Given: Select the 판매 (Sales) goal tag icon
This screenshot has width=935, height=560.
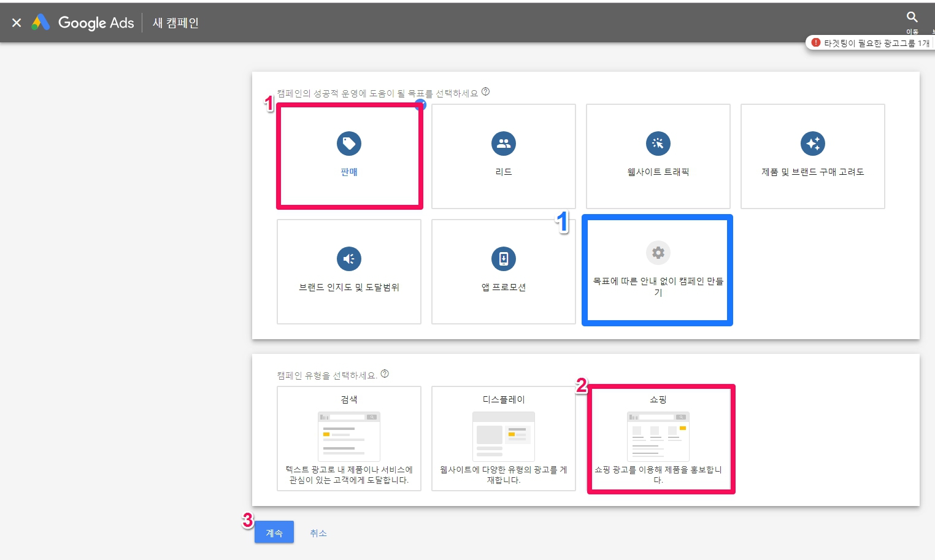Looking at the screenshot, I should [x=349, y=144].
